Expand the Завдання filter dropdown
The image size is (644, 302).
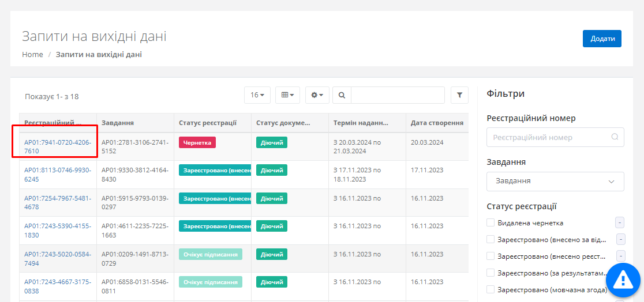pyautogui.click(x=555, y=181)
